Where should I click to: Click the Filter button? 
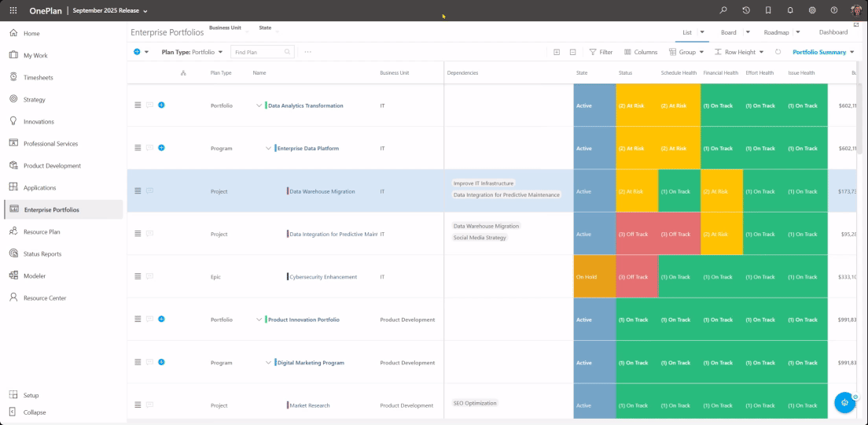coord(601,52)
